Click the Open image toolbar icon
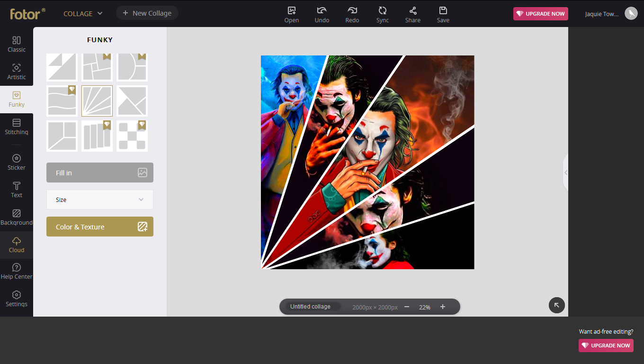This screenshot has height=364, width=644. [x=292, y=14]
